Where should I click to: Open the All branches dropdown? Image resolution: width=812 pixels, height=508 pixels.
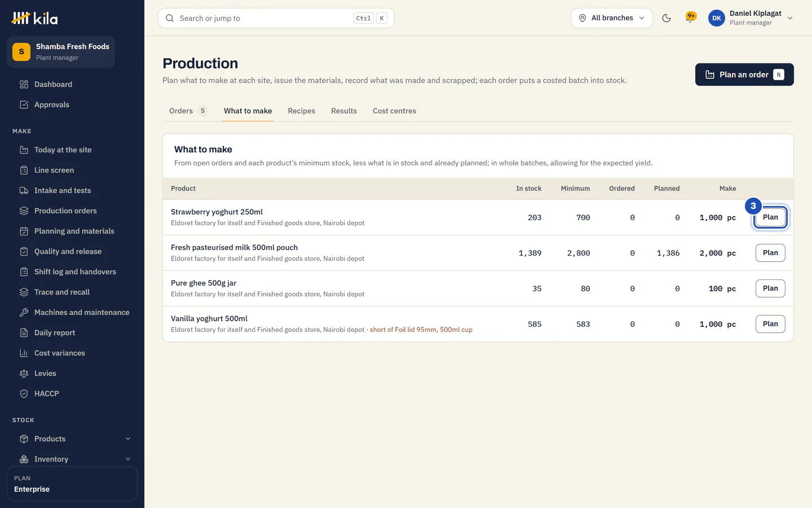612,18
